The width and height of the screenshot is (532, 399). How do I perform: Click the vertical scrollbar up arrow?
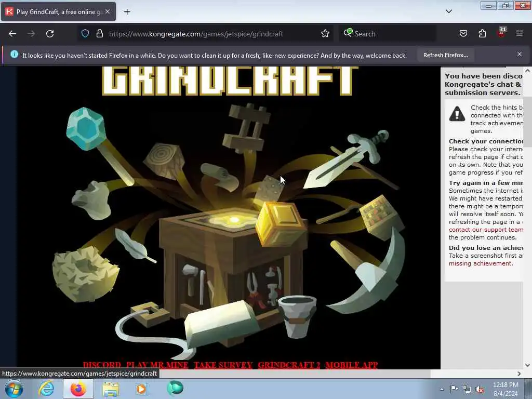pyautogui.click(x=527, y=71)
